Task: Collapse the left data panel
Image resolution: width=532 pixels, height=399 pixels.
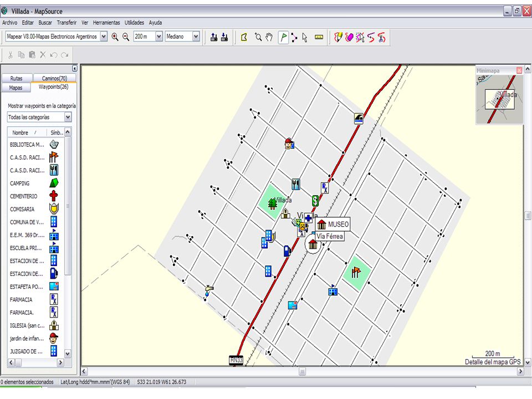Action: coord(75,68)
